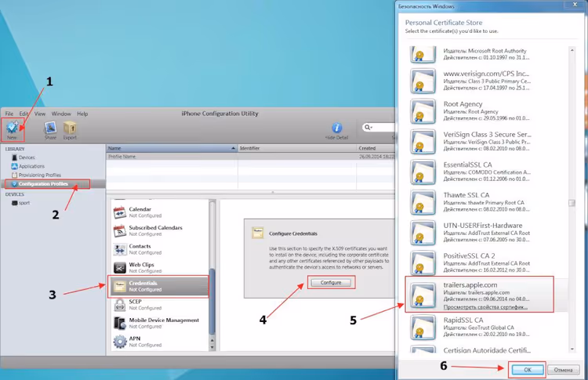Select the Credentials payload icon
This screenshot has height=380, width=588.
[120, 286]
